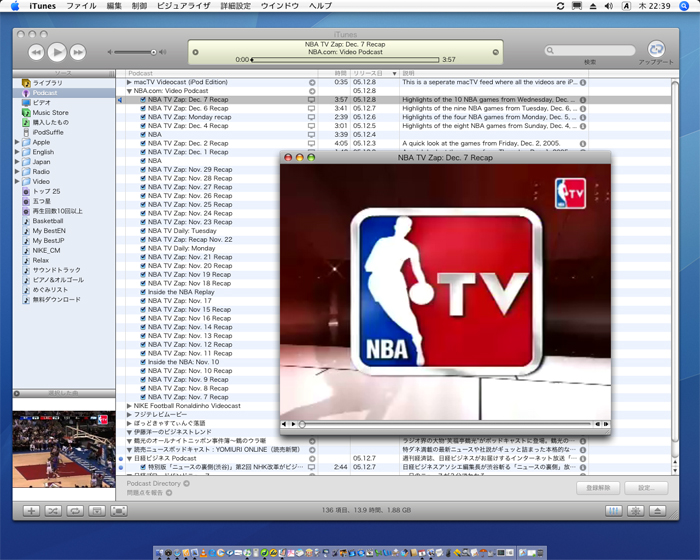The width and height of the screenshot is (700, 560).
Task: Open the ビジュアライザ menu
Action: click(x=183, y=6)
